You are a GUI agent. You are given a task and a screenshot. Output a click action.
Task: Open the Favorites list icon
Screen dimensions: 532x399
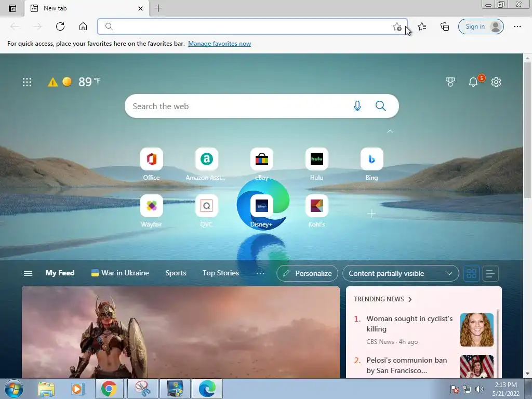pyautogui.click(x=422, y=26)
